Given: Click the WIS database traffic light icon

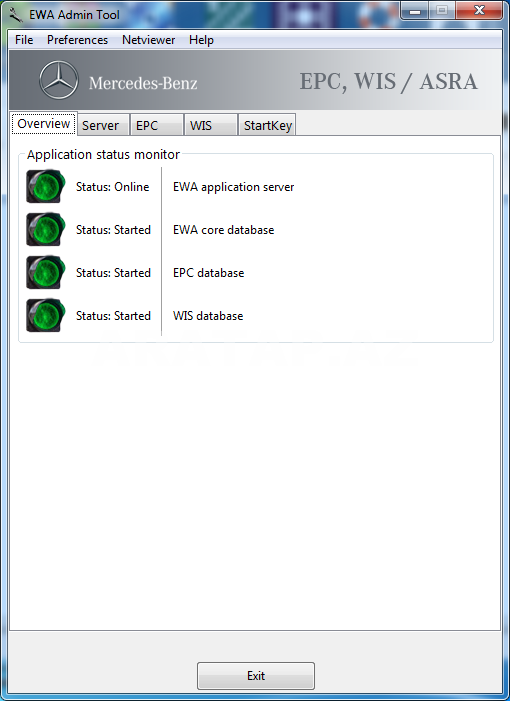Looking at the screenshot, I should [x=46, y=315].
